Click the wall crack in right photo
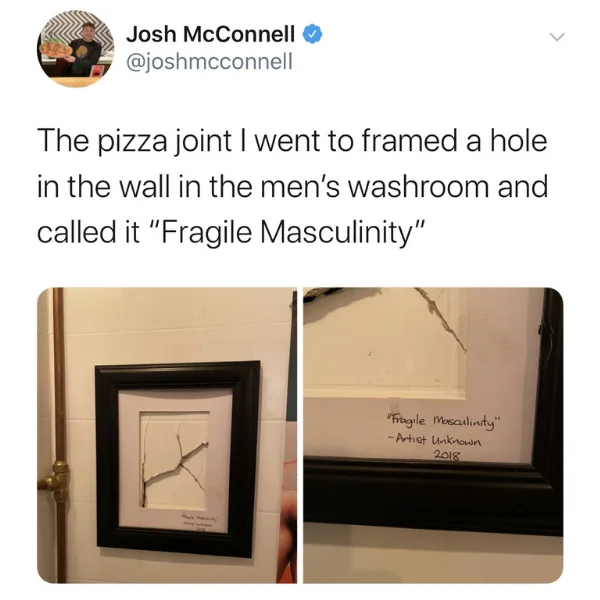Image resolution: width=600 pixels, height=600 pixels. click(x=441, y=320)
